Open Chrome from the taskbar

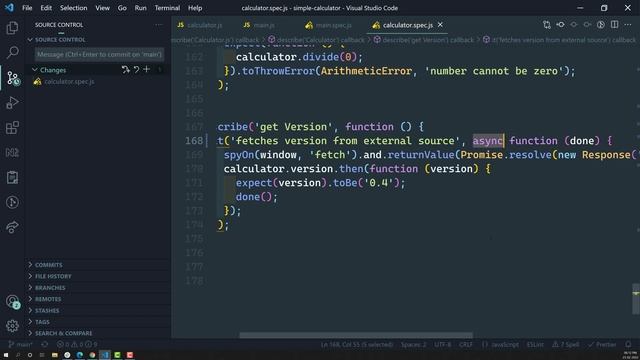point(92,355)
